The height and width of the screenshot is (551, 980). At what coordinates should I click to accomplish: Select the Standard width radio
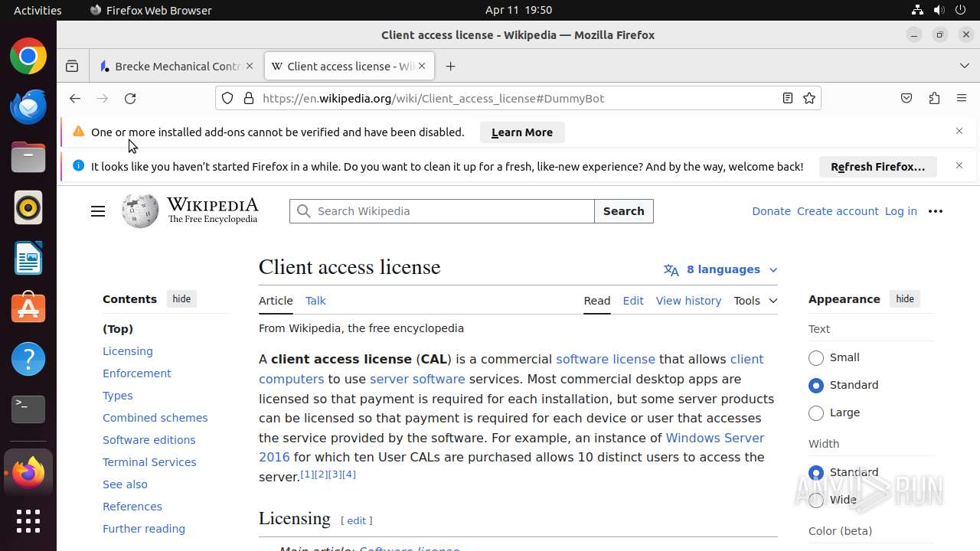[x=816, y=473]
